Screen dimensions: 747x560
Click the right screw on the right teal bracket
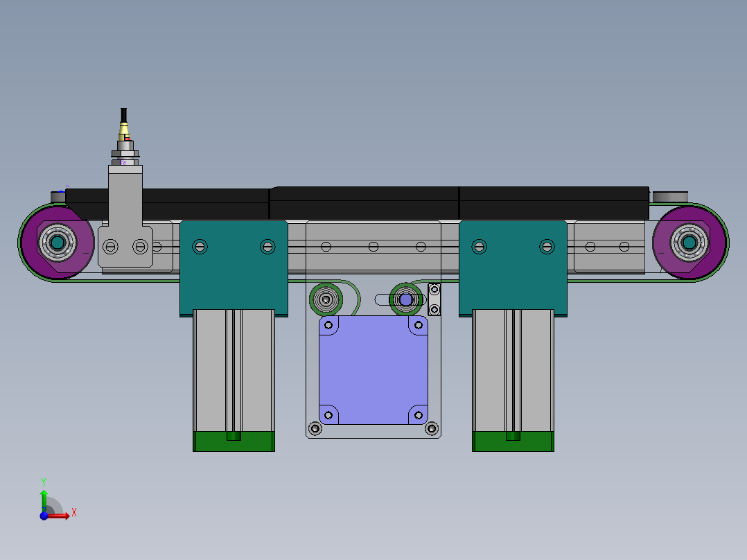pyautogui.click(x=547, y=247)
